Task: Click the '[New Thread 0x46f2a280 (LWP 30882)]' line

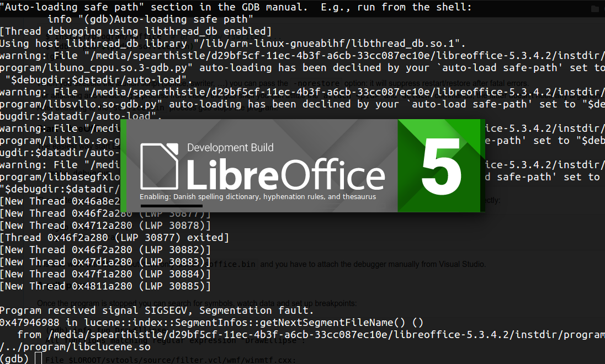Action: [105, 250]
